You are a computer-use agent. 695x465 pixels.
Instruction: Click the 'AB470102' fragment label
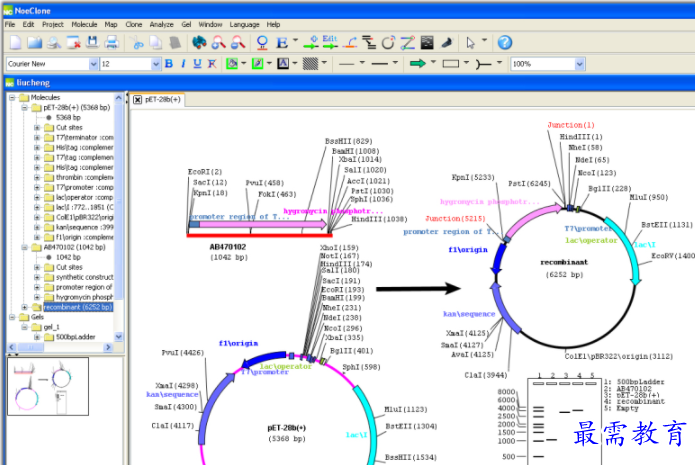click(228, 247)
